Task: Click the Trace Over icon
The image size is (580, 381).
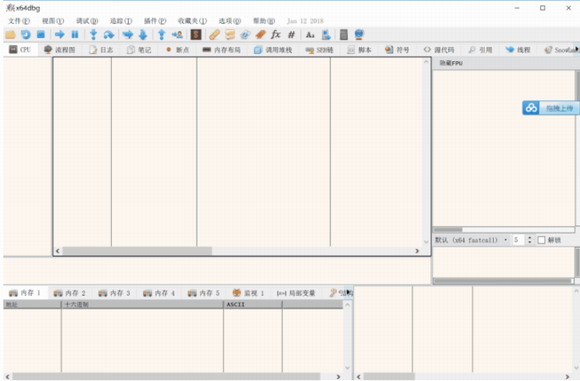Action: [143, 35]
